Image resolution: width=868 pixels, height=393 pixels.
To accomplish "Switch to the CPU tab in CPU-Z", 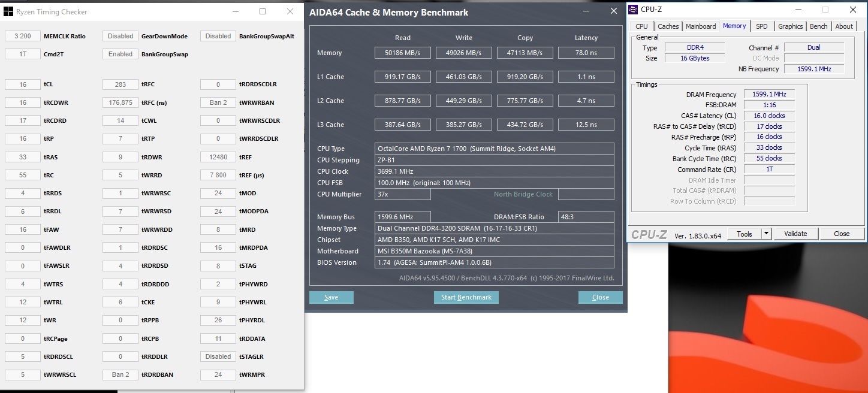I will 641,26.
